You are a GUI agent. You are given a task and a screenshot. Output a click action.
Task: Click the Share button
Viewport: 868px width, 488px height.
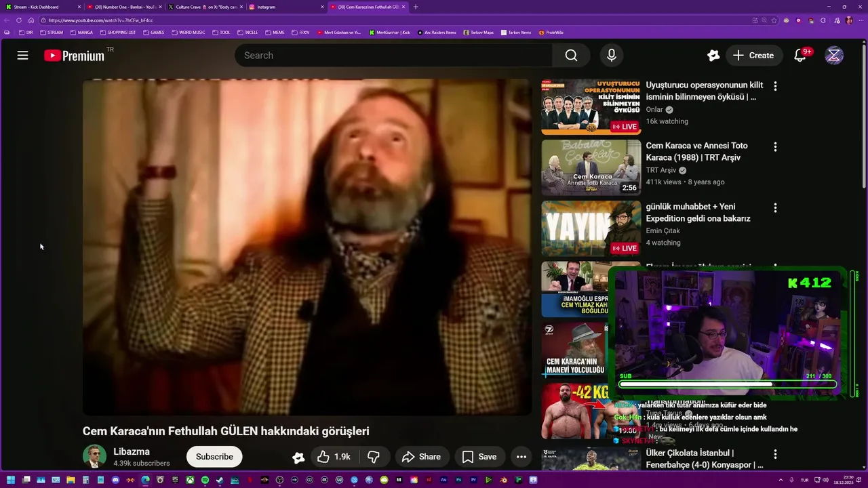pos(421,457)
